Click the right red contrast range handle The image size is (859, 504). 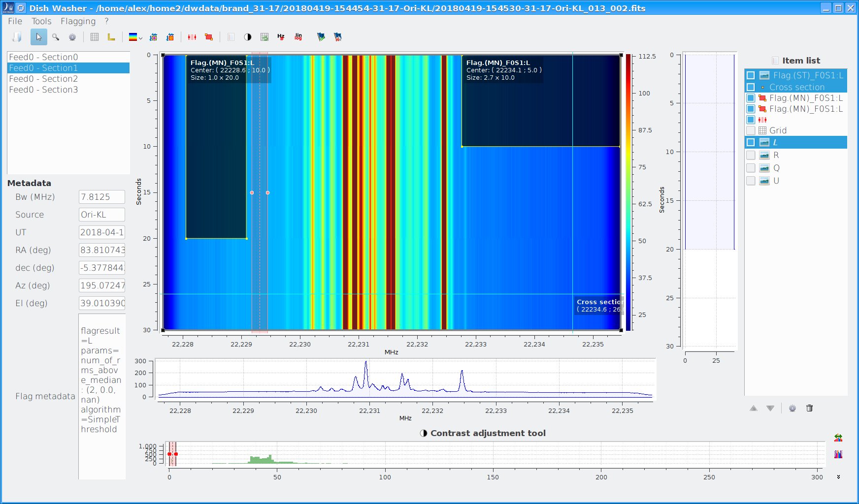click(176, 454)
